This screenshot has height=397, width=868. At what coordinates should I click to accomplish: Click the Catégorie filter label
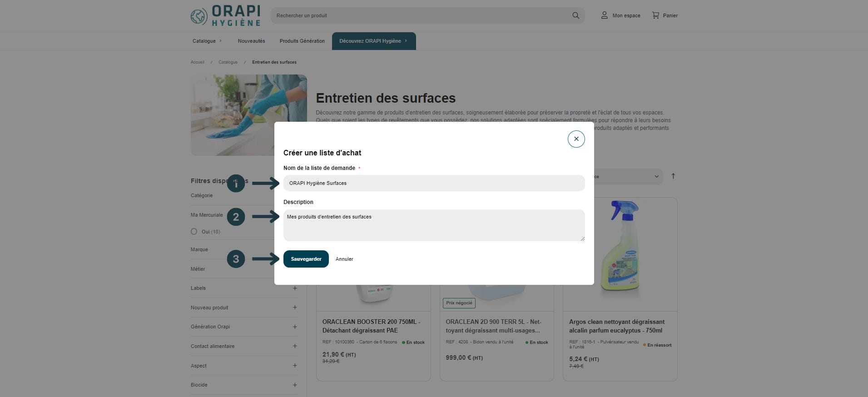(x=202, y=195)
